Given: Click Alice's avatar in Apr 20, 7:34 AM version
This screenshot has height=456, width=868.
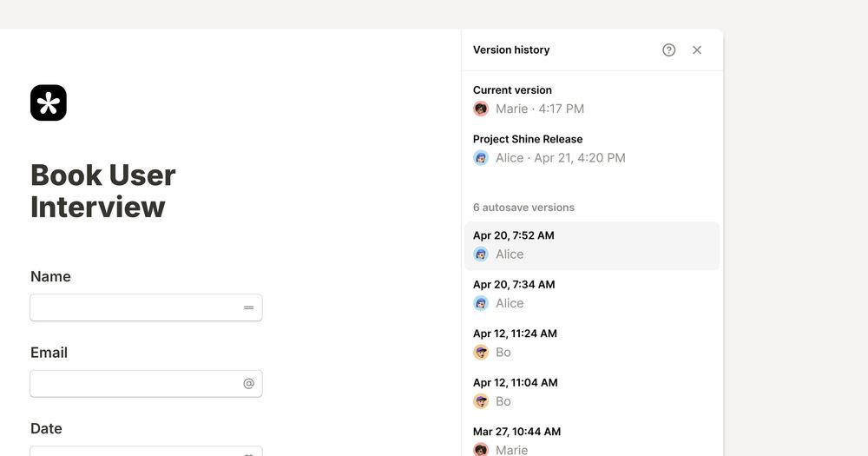Looking at the screenshot, I should (x=481, y=303).
